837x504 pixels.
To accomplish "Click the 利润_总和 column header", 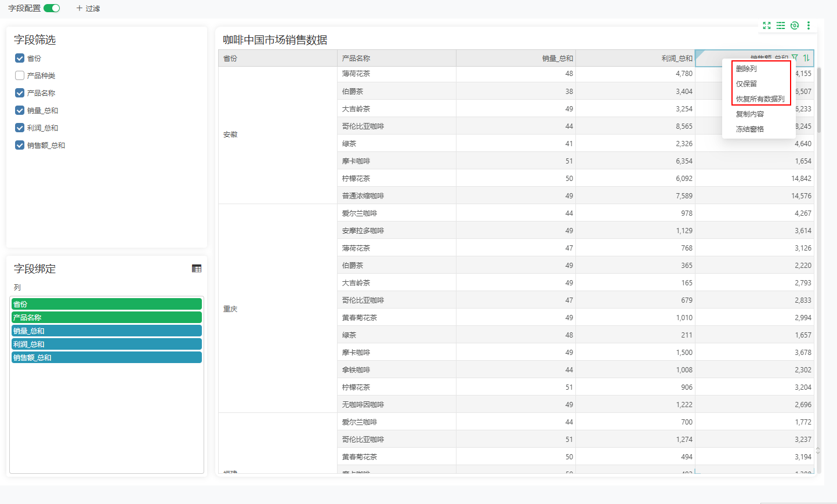I will [x=635, y=58].
